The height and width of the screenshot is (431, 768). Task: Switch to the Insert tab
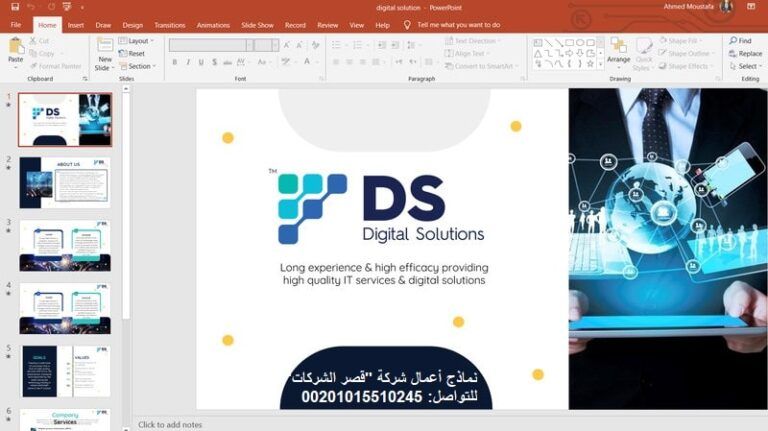point(76,25)
